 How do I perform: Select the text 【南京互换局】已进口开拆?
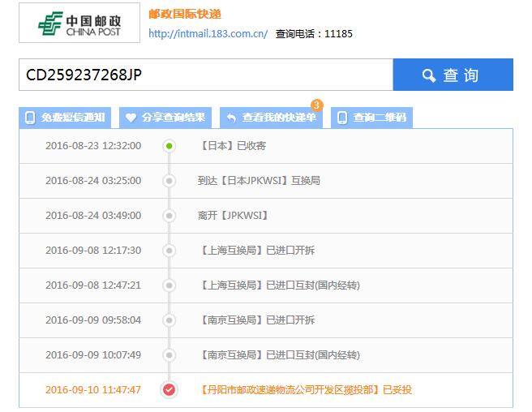[x=256, y=320]
